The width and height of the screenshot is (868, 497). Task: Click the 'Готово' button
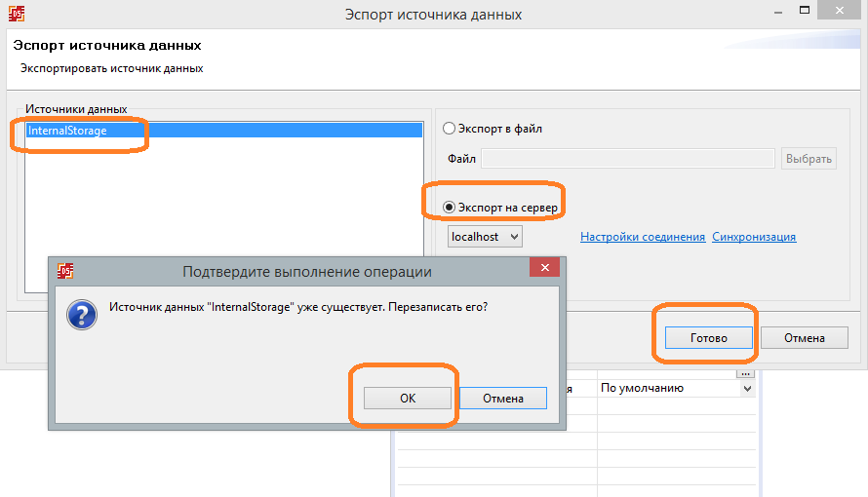(709, 338)
